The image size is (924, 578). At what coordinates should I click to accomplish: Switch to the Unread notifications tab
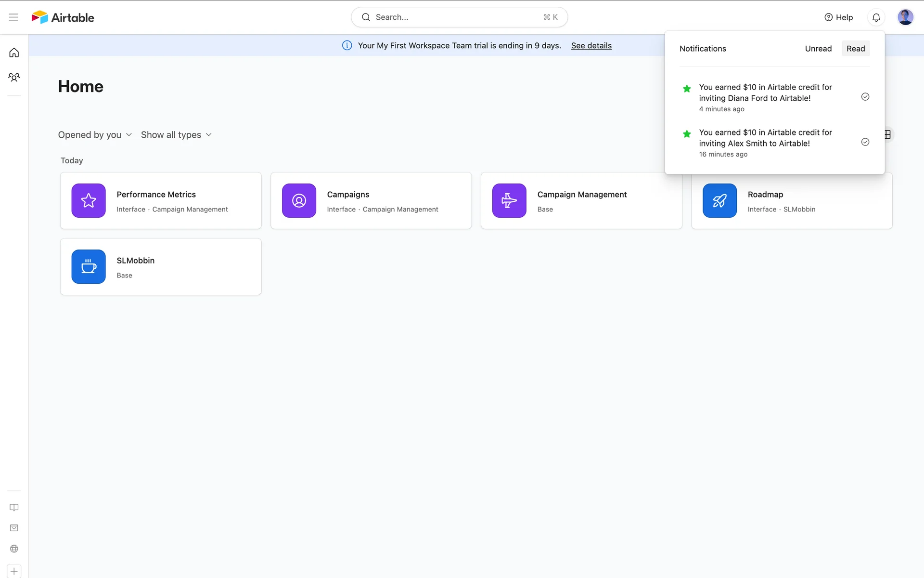coord(818,49)
